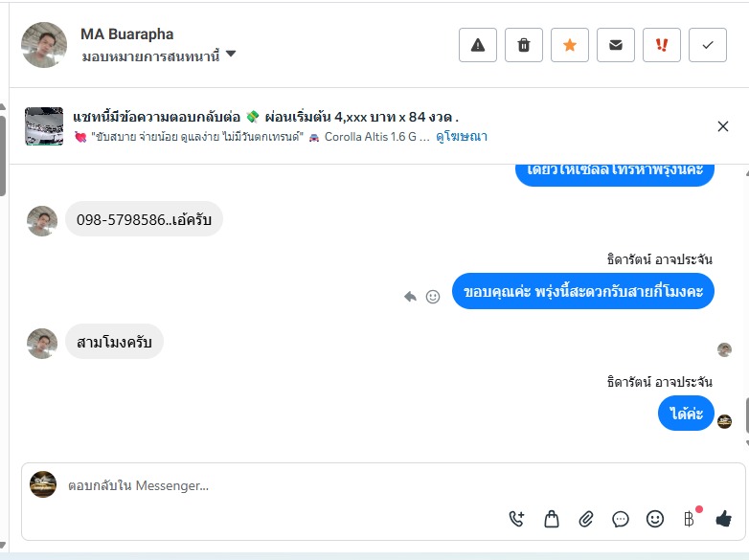Delete conversation with the trash icon
749x560 pixels.
(x=524, y=45)
